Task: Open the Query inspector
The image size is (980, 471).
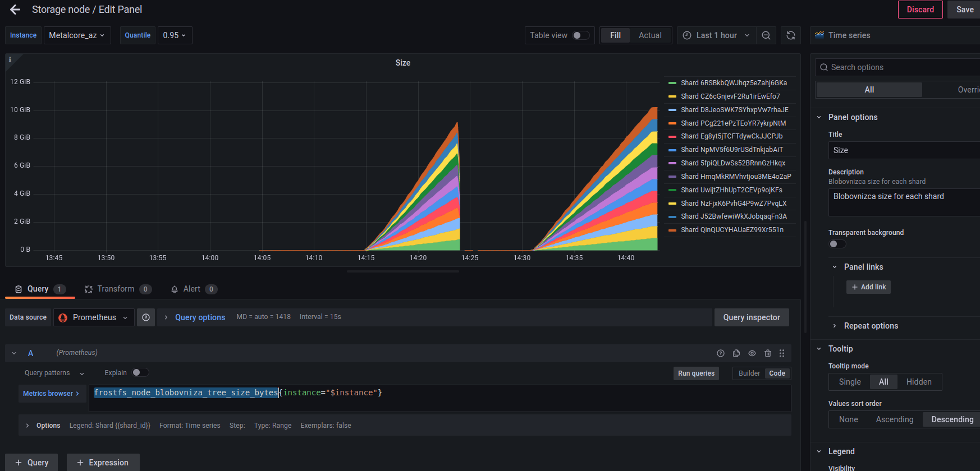Action: 752,317
